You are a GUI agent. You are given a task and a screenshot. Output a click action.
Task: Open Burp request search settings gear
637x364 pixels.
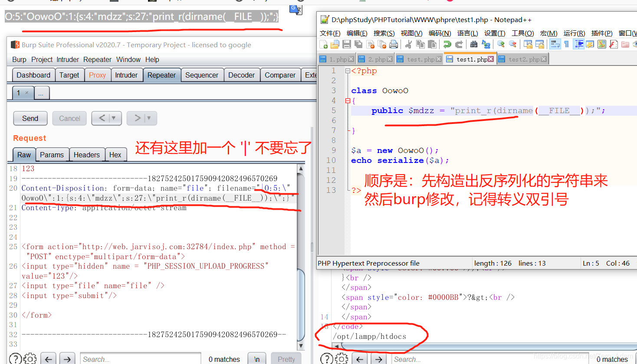coord(30,359)
